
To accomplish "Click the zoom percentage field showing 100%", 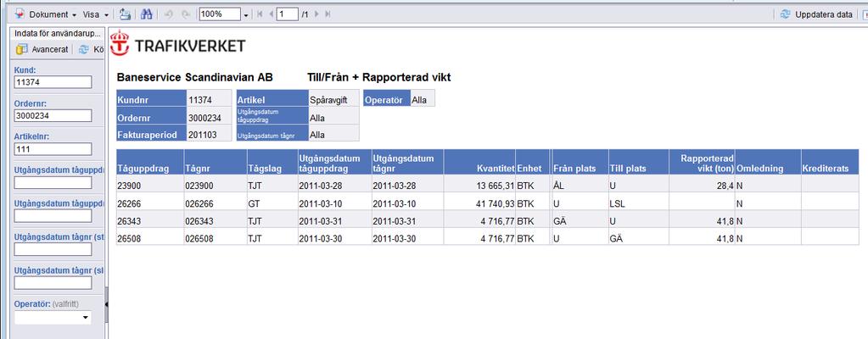I will click(220, 14).
